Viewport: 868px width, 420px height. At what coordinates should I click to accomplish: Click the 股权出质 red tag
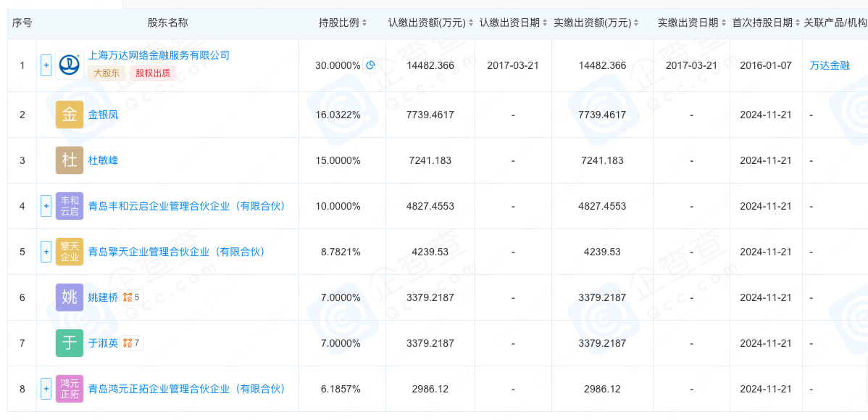click(x=153, y=73)
